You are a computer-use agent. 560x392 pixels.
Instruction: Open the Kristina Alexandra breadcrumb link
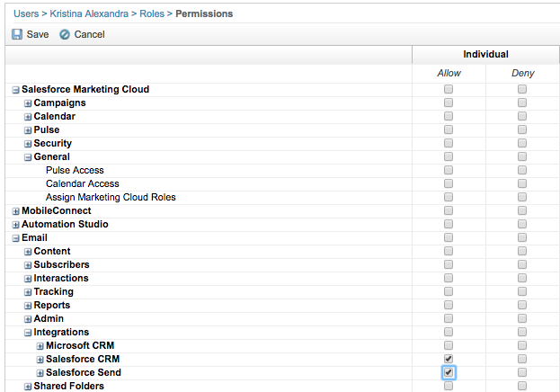[89, 13]
